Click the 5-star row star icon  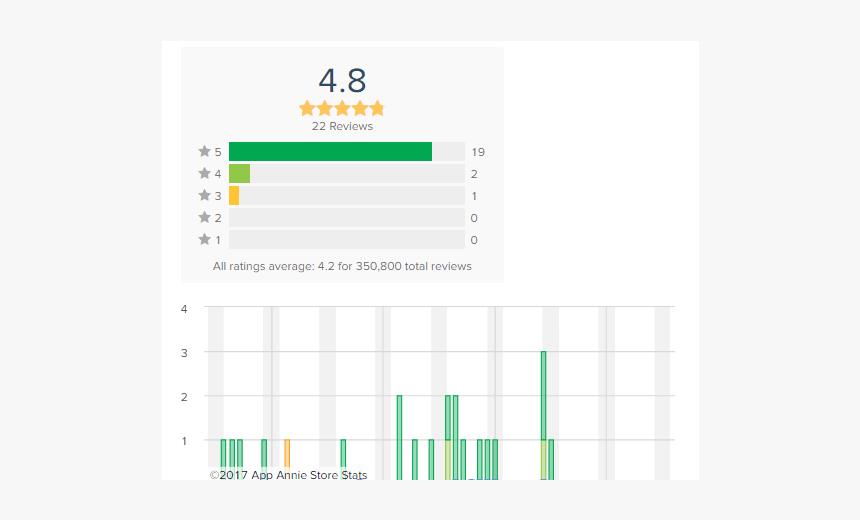point(204,152)
